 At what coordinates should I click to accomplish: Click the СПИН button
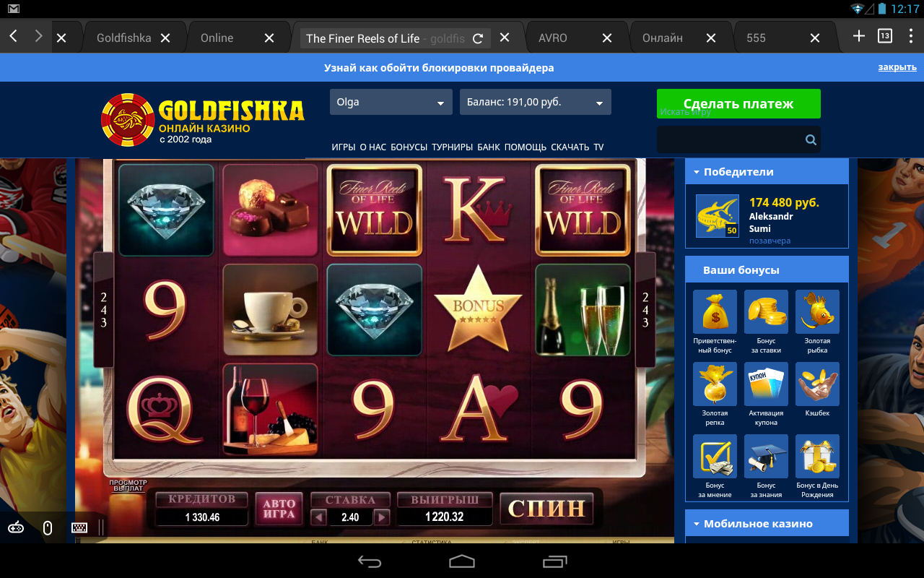pos(546,509)
